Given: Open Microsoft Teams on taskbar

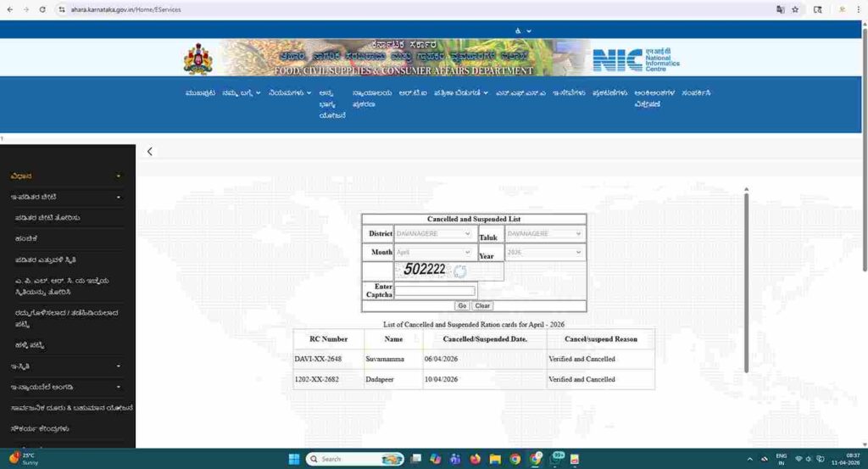Looking at the screenshot, I should 455,459.
